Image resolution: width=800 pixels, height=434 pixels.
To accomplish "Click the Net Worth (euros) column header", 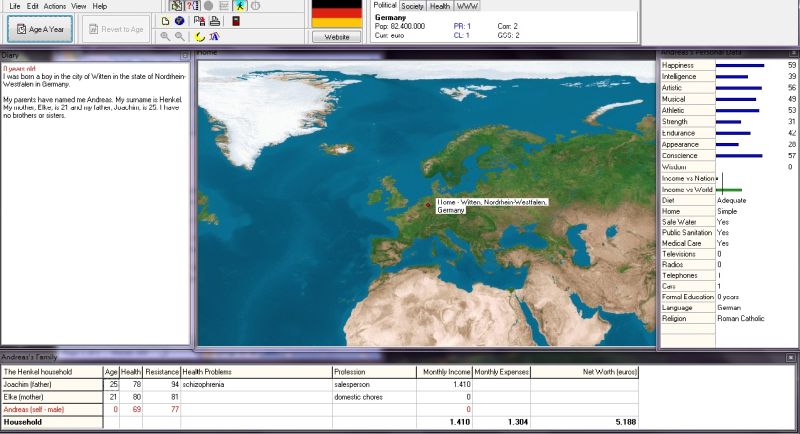I will tap(584, 372).
